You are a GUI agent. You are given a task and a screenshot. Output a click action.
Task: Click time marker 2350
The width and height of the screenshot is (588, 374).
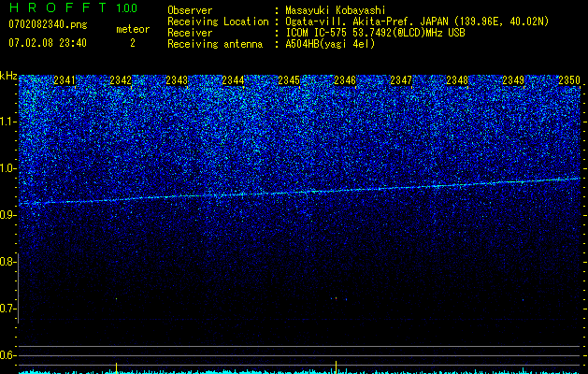pyautogui.click(x=569, y=80)
